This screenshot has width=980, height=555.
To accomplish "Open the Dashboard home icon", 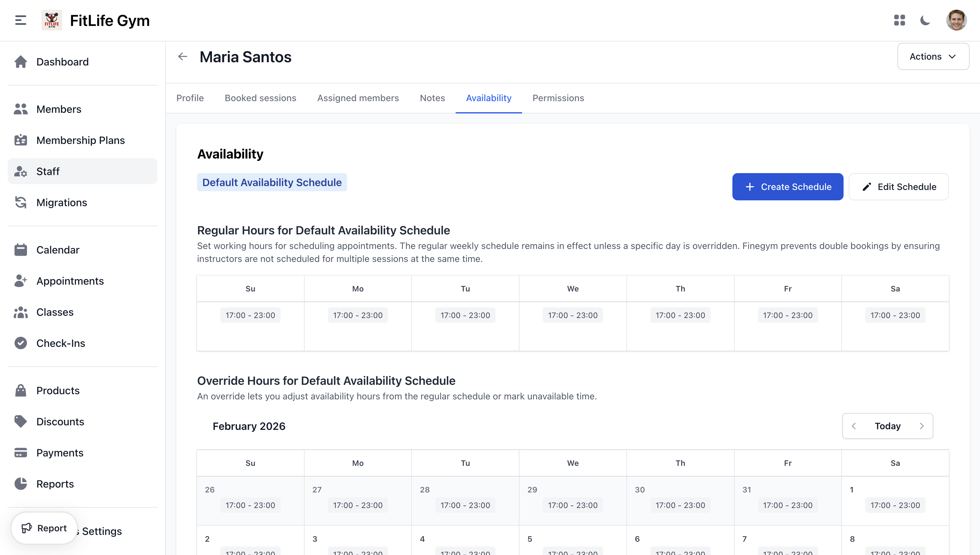I will click(x=20, y=62).
